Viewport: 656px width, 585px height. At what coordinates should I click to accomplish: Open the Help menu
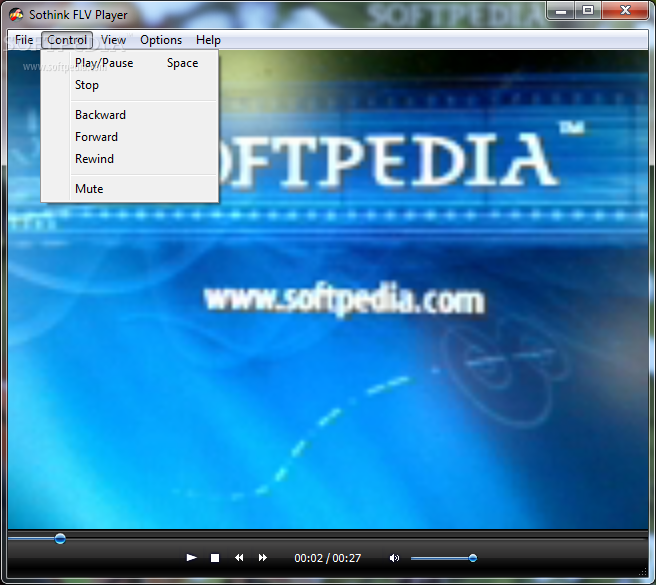coord(208,40)
